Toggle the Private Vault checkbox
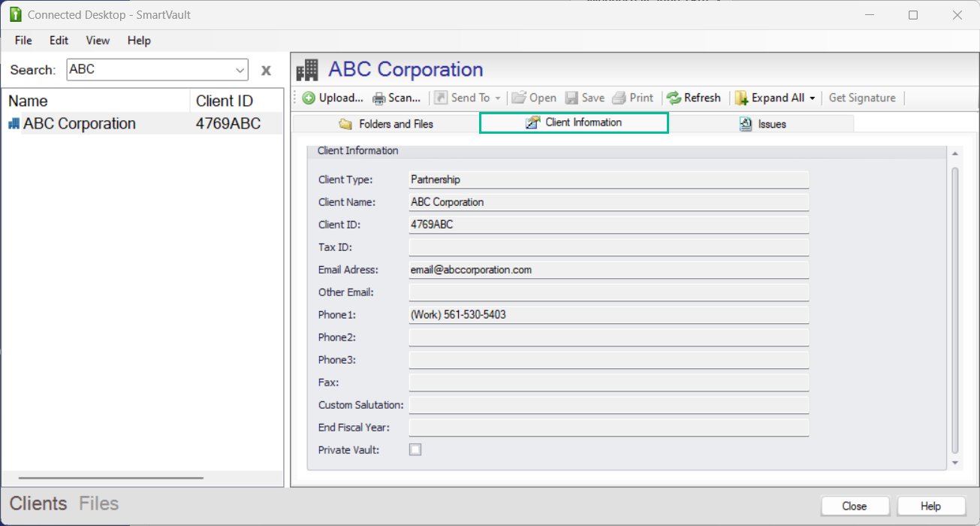This screenshot has width=980, height=526. coord(415,449)
